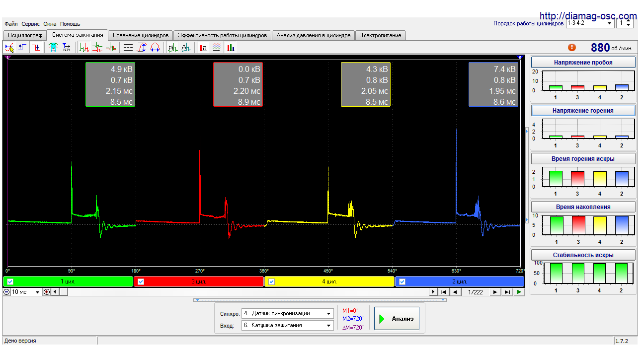Go to next frame

point(495,292)
